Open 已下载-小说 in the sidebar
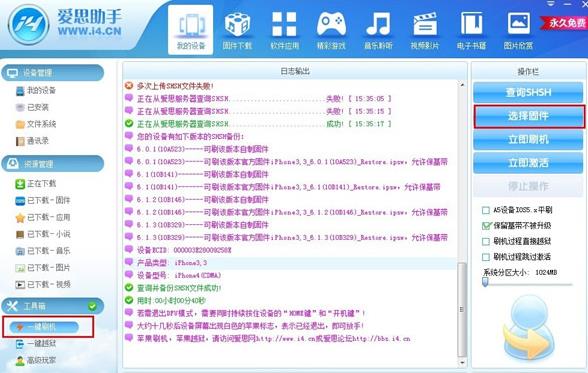588x373 pixels. point(43,234)
